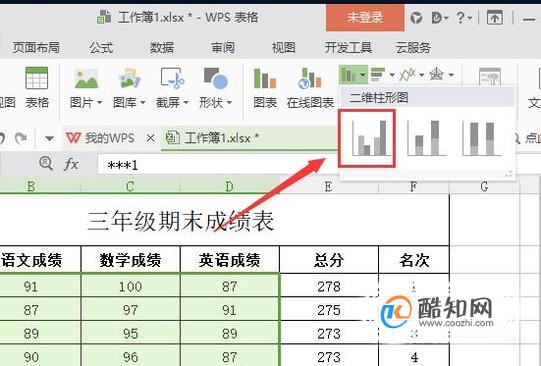This screenshot has height=366, width=541.
Task: Choose the stacked column chart thumbnail
Action: [426, 138]
